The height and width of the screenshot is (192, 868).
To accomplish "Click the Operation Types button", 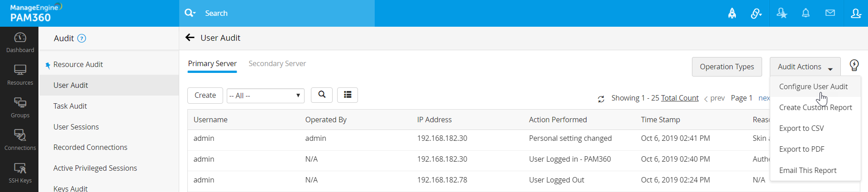I will [x=727, y=67].
